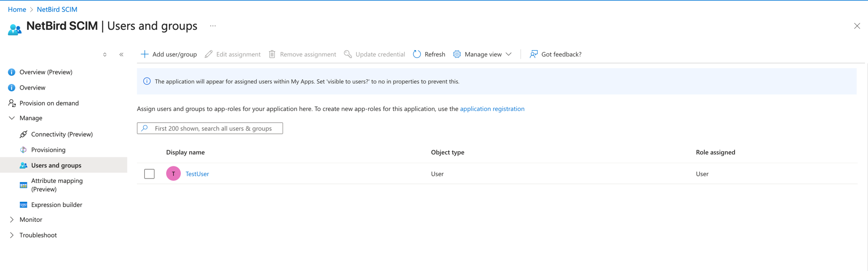Open the application registration link
This screenshot has width=868, height=271.
(492, 109)
